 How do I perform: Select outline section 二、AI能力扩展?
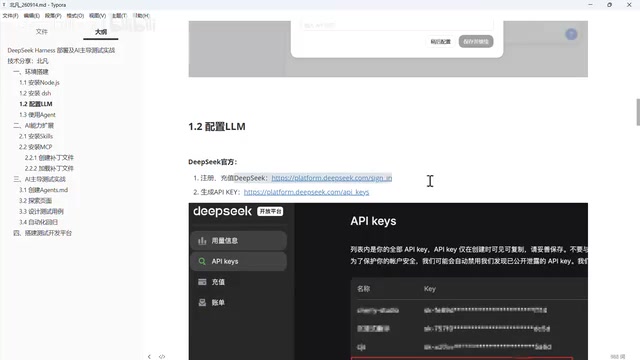(33, 125)
